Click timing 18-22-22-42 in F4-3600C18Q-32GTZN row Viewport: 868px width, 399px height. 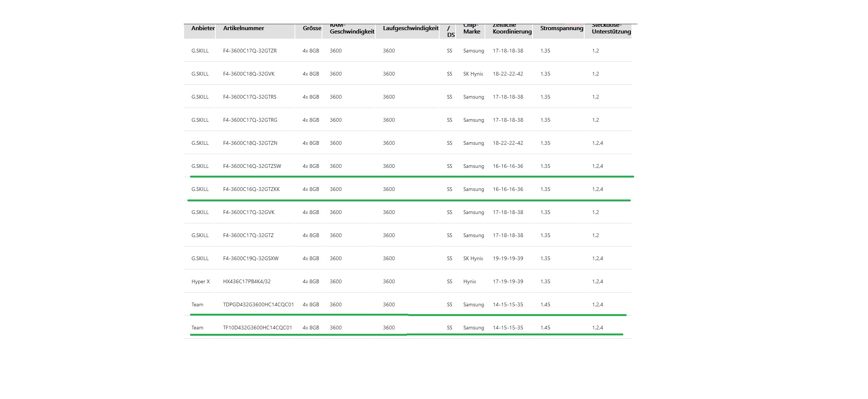coord(508,143)
